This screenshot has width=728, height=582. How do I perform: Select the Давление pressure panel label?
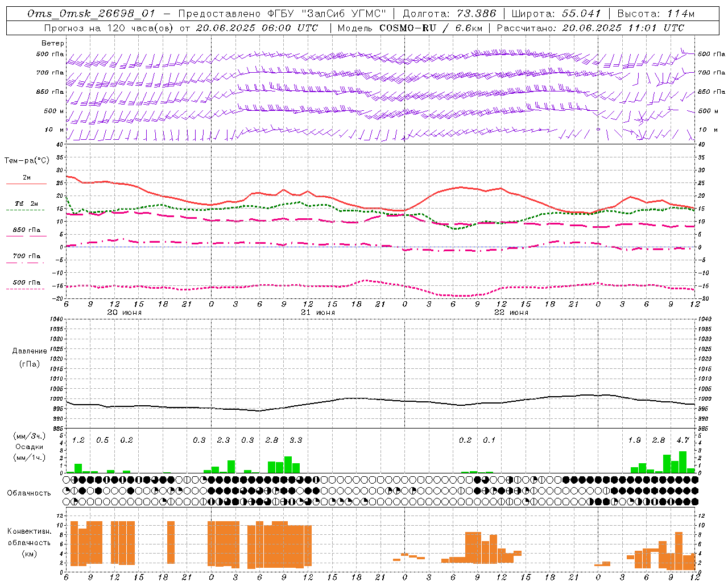[x=29, y=351]
